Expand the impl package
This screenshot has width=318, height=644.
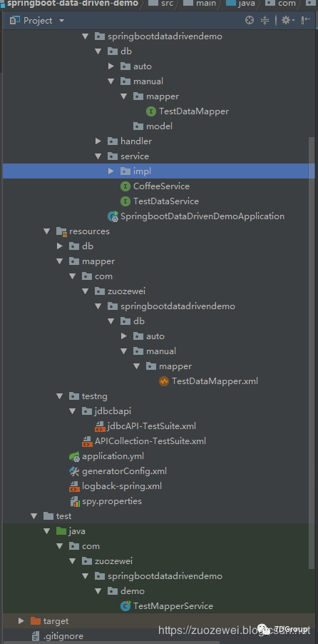pos(111,171)
